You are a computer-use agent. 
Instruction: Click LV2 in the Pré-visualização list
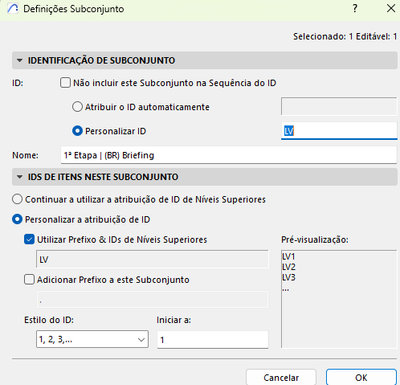[289, 267]
